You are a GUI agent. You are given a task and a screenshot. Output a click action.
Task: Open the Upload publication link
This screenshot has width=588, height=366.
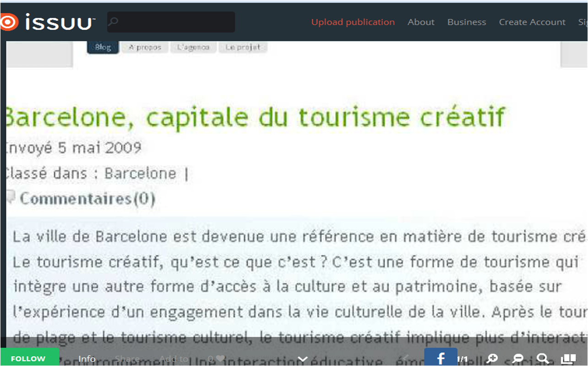click(x=353, y=22)
